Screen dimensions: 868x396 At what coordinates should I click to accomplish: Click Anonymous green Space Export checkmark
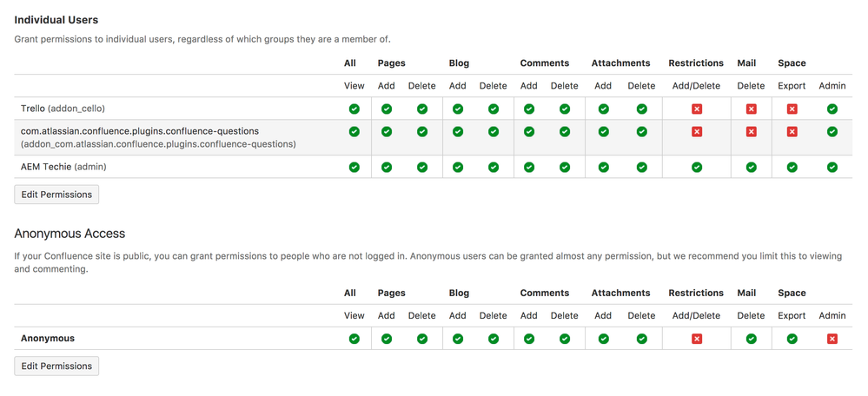tap(792, 339)
